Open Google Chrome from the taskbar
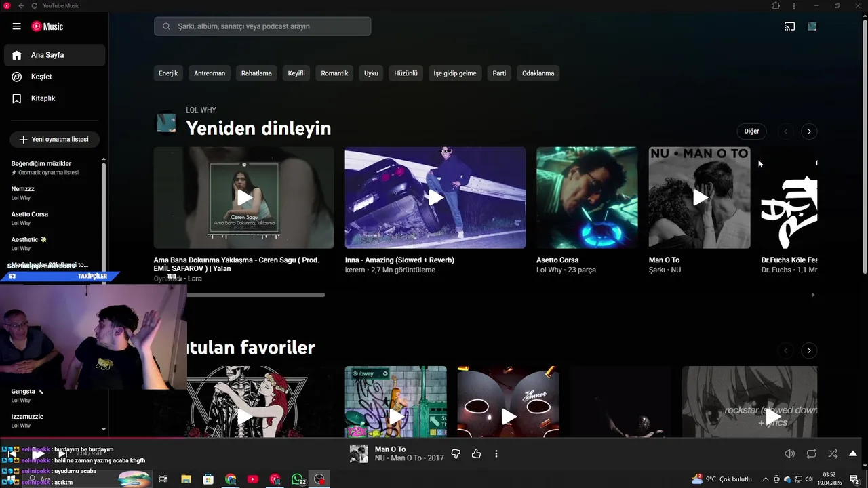Image resolution: width=868 pixels, height=488 pixels. coord(231,479)
